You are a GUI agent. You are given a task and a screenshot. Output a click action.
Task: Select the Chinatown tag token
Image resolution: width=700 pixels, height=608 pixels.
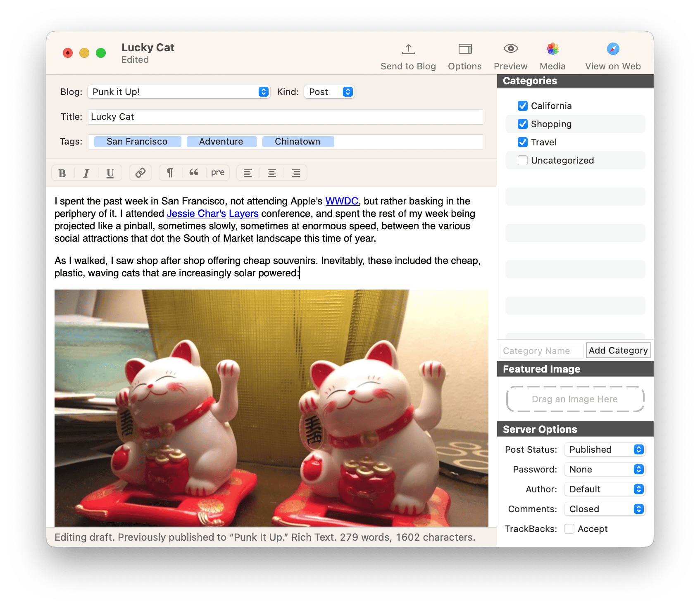(298, 142)
